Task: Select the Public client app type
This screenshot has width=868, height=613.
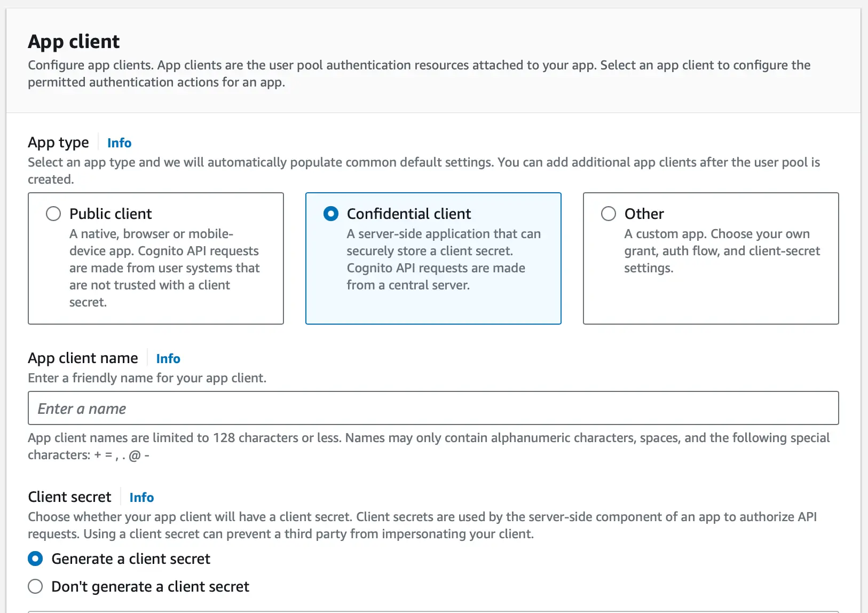Action: pos(53,214)
